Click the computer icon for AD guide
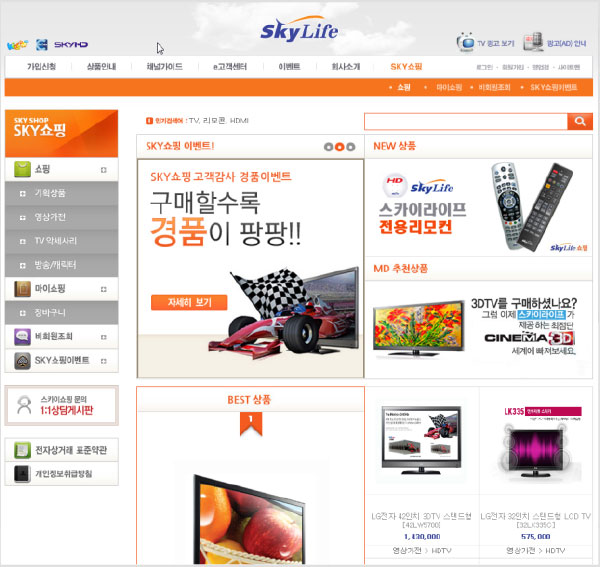600x567 pixels. (533, 42)
